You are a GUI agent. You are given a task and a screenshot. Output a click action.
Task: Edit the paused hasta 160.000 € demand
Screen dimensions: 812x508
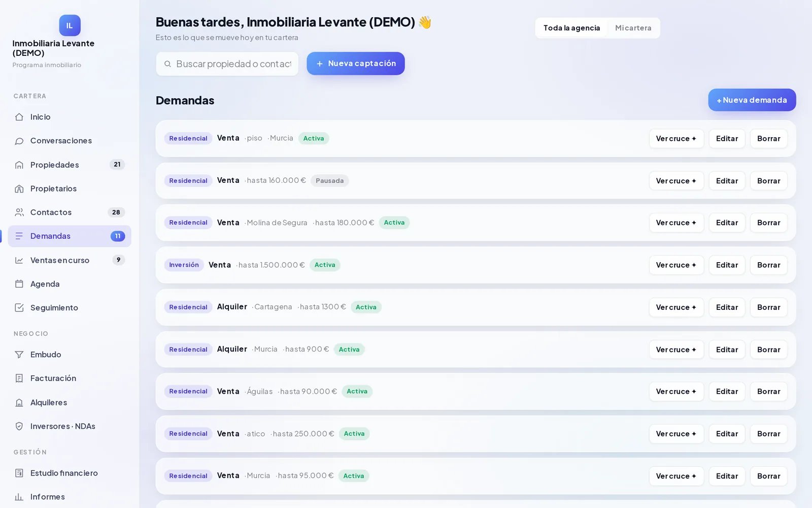click(x=727, y=181)
